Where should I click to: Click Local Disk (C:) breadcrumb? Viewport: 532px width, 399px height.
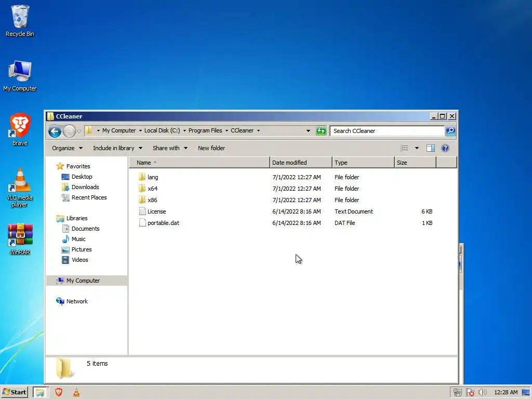[162, 130]
